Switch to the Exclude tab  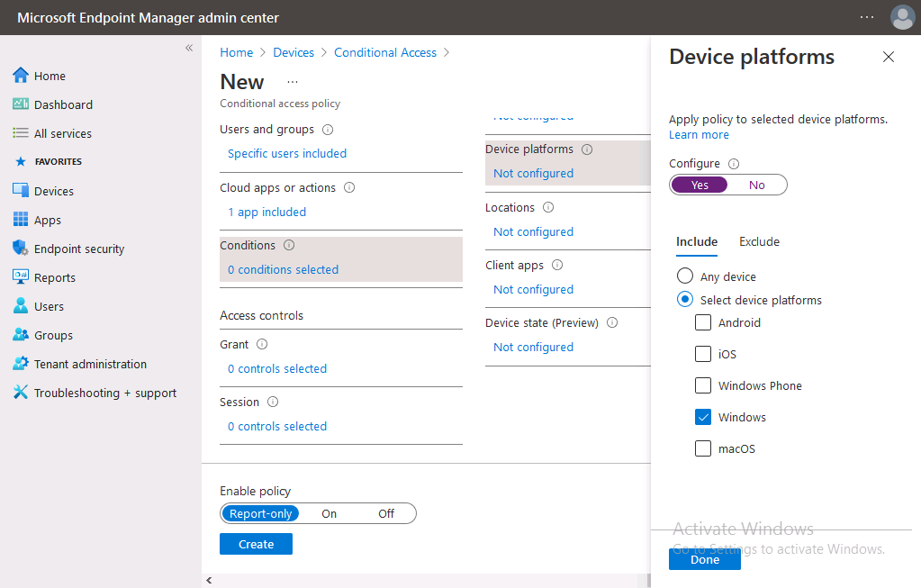[759, 241]
